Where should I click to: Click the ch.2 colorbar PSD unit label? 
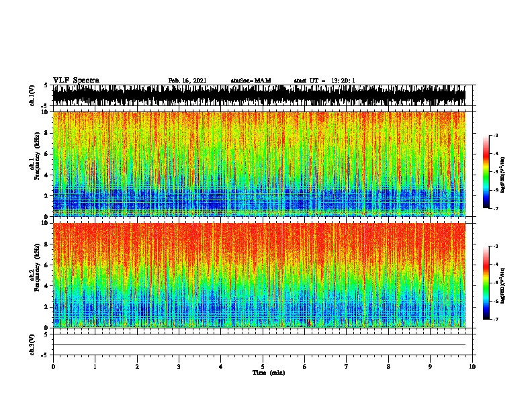[502, 285]
